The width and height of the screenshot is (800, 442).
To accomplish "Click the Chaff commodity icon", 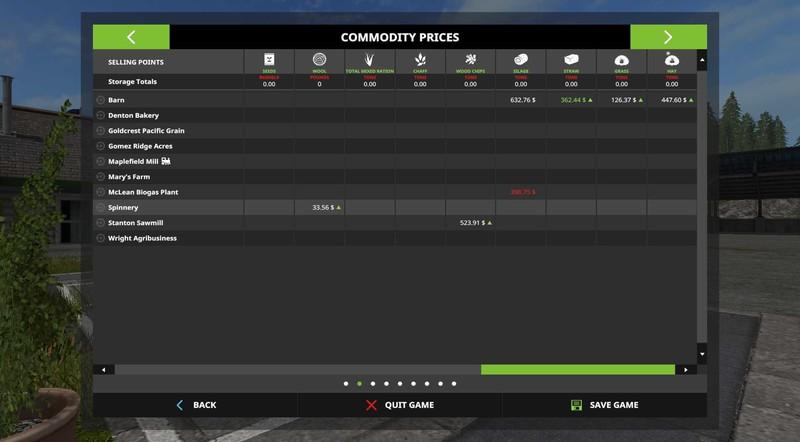I will (x=420, y=60).
